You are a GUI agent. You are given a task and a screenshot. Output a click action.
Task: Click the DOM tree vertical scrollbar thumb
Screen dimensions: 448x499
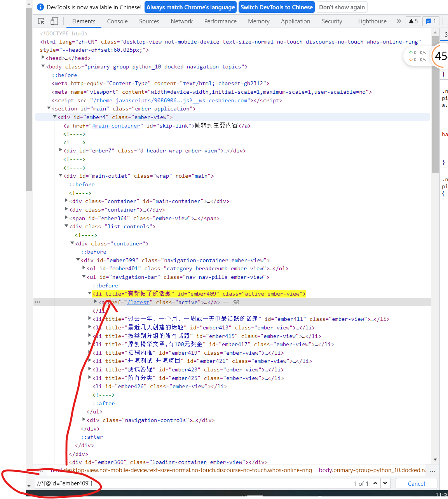[x=435, y=105]
